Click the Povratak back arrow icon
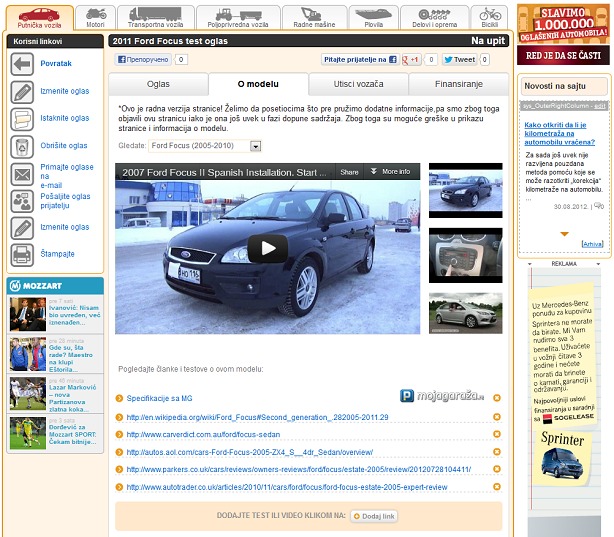The height and width of the screenshot is (537, 614). 22,64
